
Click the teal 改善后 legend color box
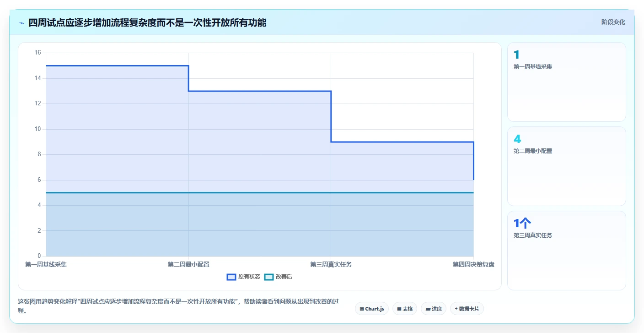tap(269, 277)
